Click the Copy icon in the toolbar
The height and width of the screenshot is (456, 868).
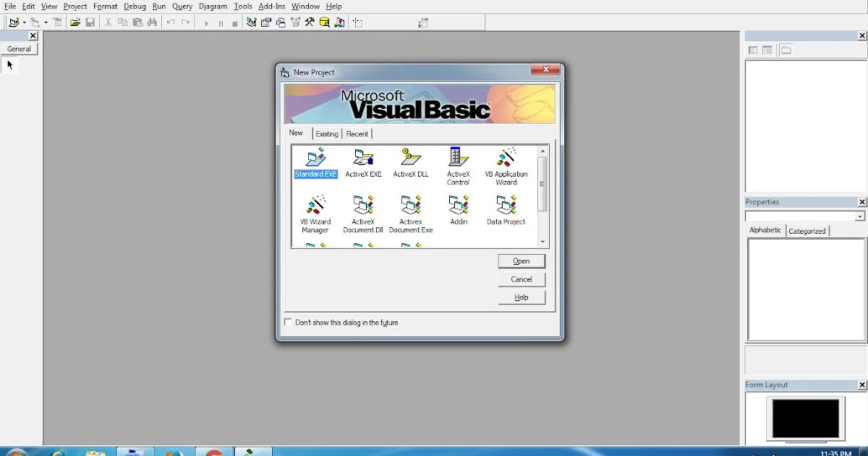123,22
